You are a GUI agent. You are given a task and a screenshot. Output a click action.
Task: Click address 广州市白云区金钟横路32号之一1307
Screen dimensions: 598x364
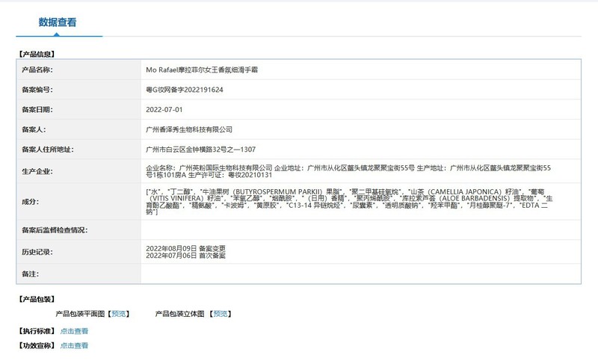(200, 149)
